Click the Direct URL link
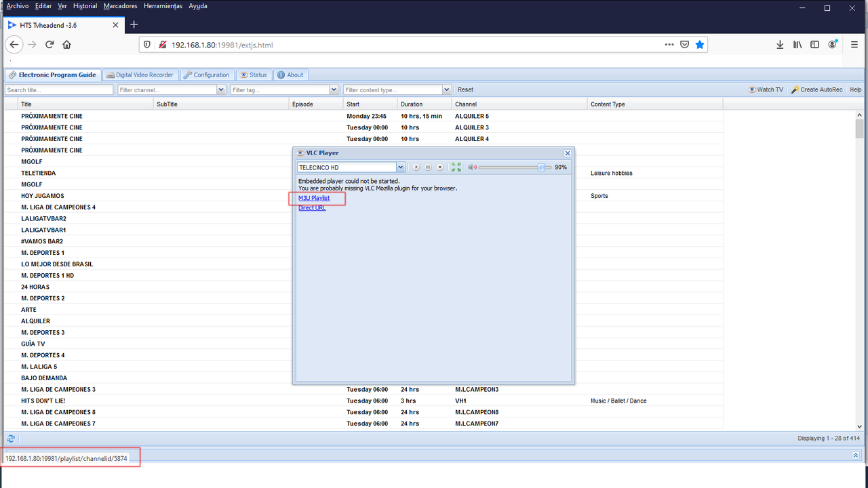Screen dimensions: 868x488 pyautogui.click(x=312, y=208)
